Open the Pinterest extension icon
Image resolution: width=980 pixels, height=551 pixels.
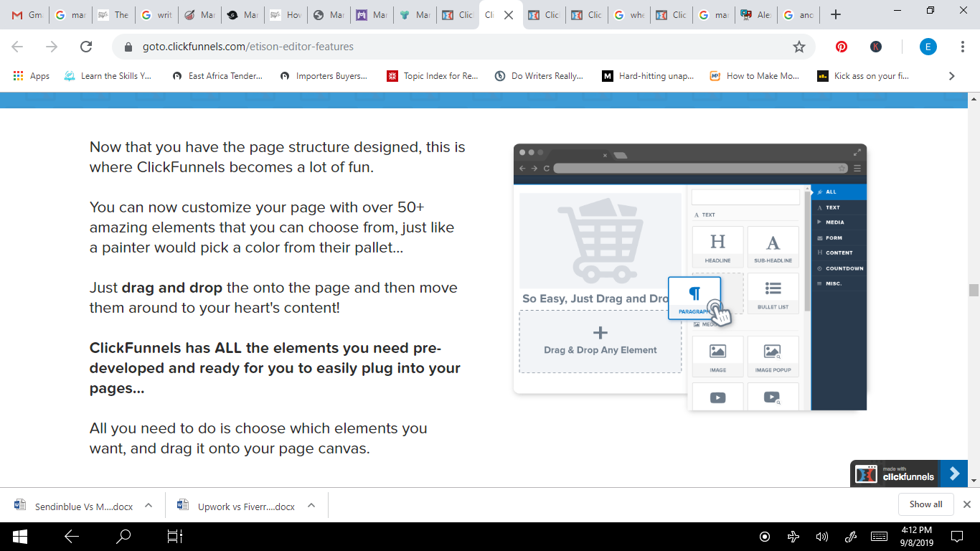click(842, 47)
